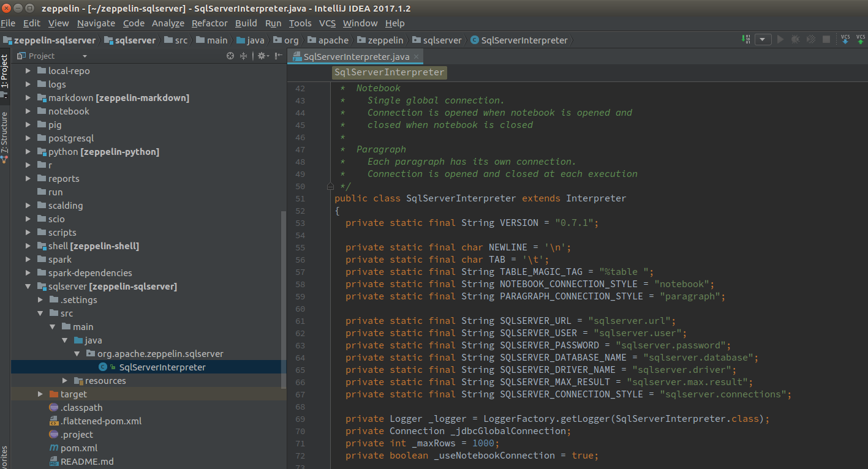Expand the target folder
The height and width of the screenshot is (469, 868).
pos(40,394)
